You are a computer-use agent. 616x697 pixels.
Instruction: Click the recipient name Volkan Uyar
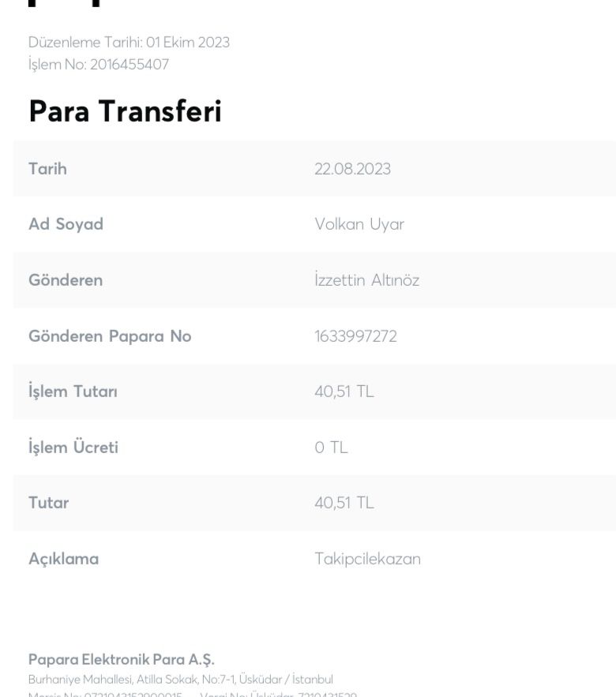(359, 224)
